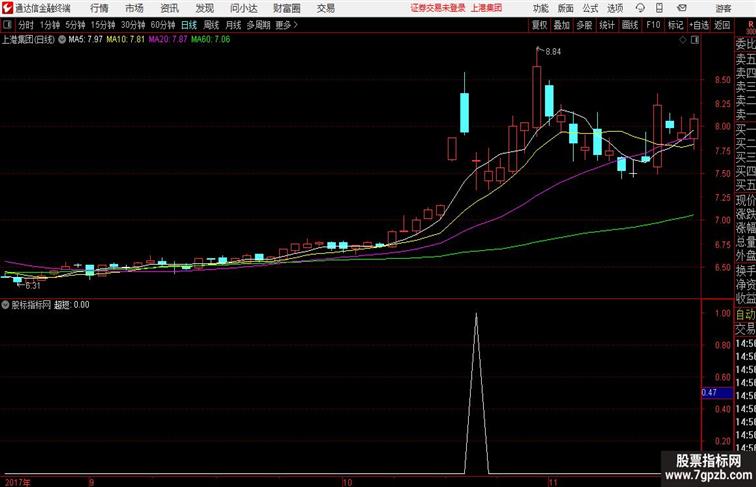This screenshot has width=756, height=487.
Task: Open the 市场 menu
Action: [135, 8]
